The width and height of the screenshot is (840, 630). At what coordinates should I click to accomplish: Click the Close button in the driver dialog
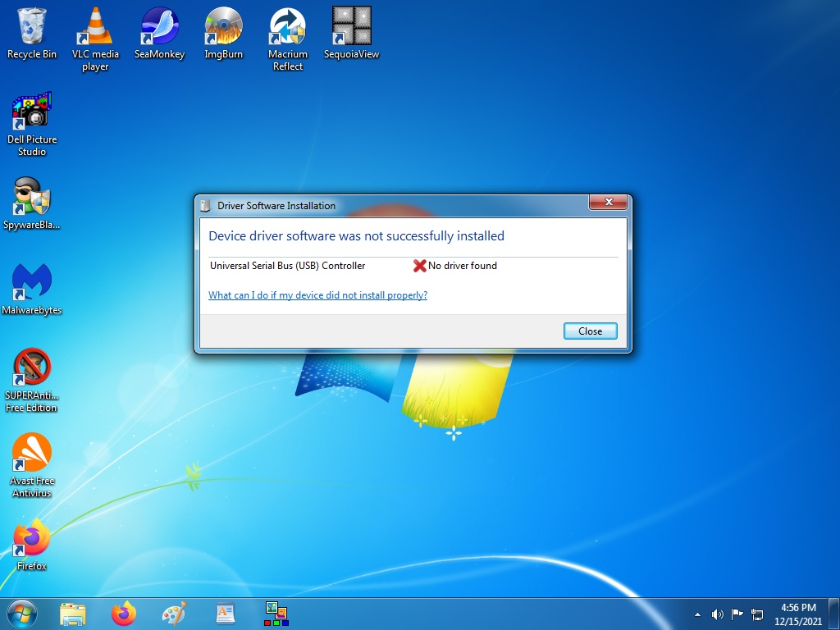click(591, 331)
